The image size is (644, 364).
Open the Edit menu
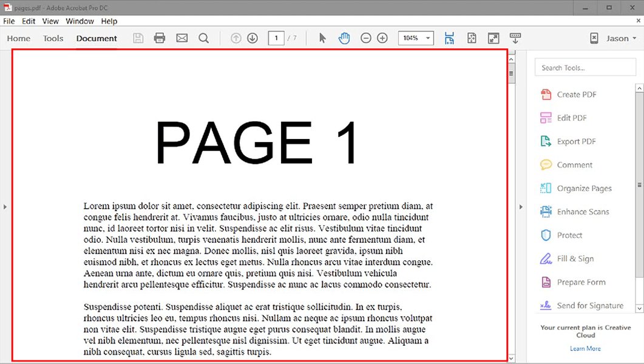tap(29, 21)
